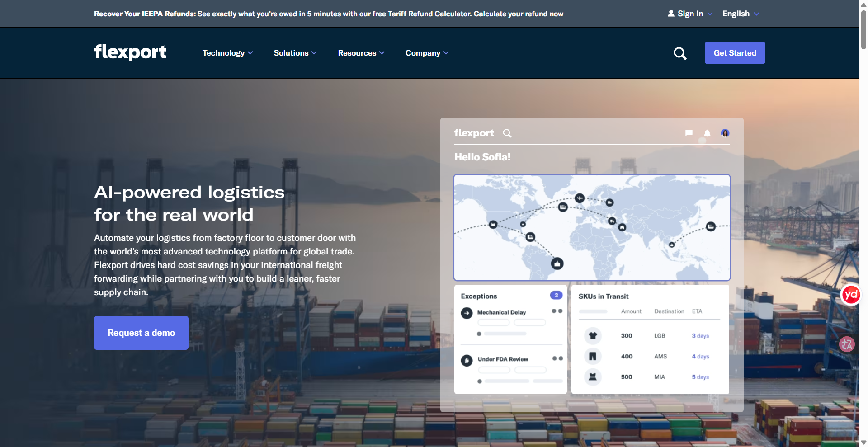Click the ETA column header

[x=697, y=311]
